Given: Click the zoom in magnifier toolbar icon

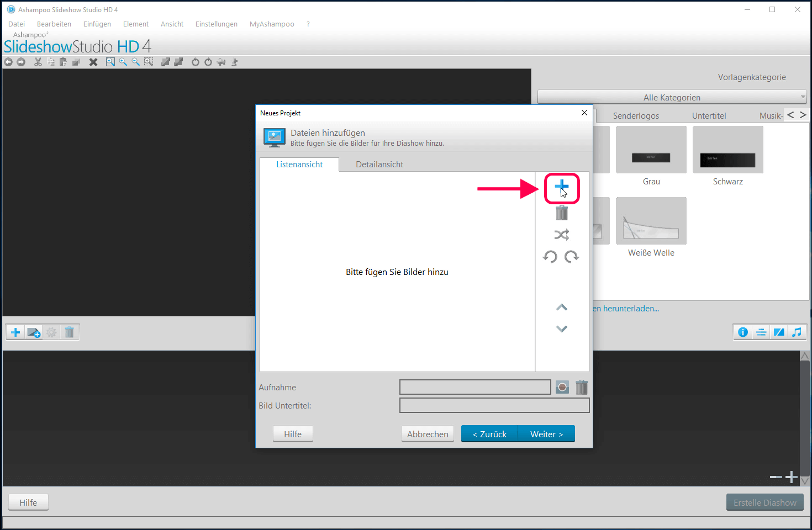Looking at the screenshot, I should tap(123, 62).
